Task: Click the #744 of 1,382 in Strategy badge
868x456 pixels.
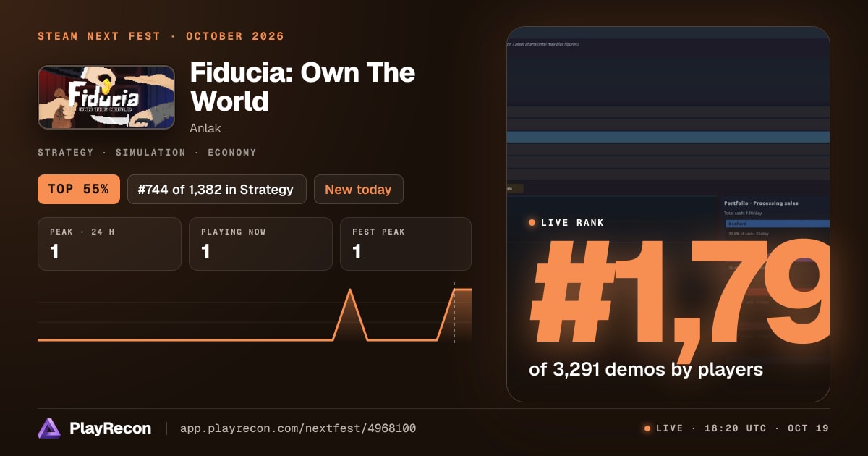Action: (x=217, y=190)
